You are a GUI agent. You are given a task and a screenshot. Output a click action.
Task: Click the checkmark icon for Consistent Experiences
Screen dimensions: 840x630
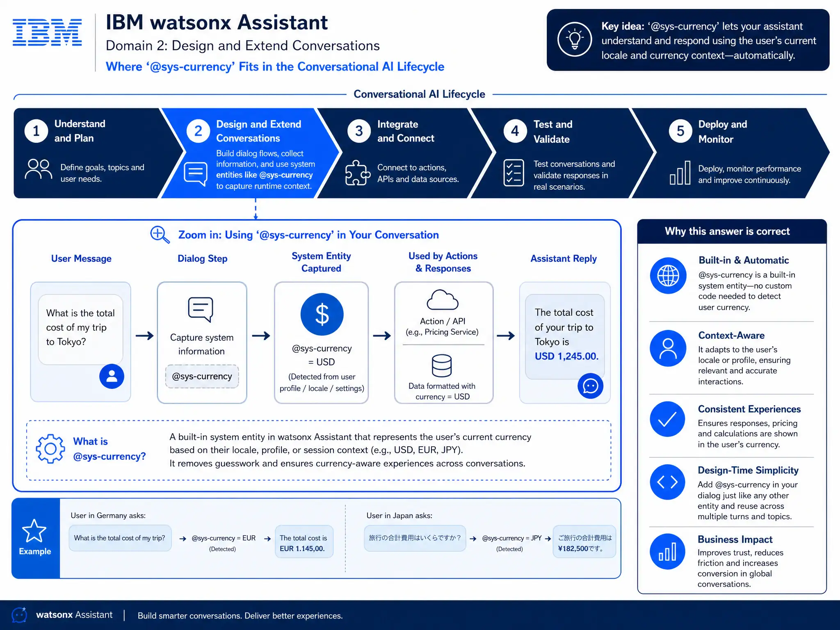(x=667, y=419)
